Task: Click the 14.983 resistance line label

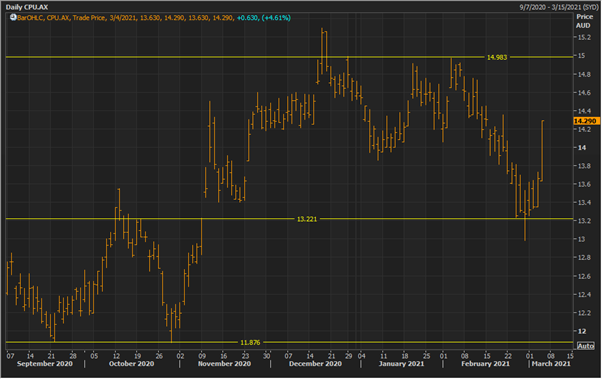Action: (497, 57)
